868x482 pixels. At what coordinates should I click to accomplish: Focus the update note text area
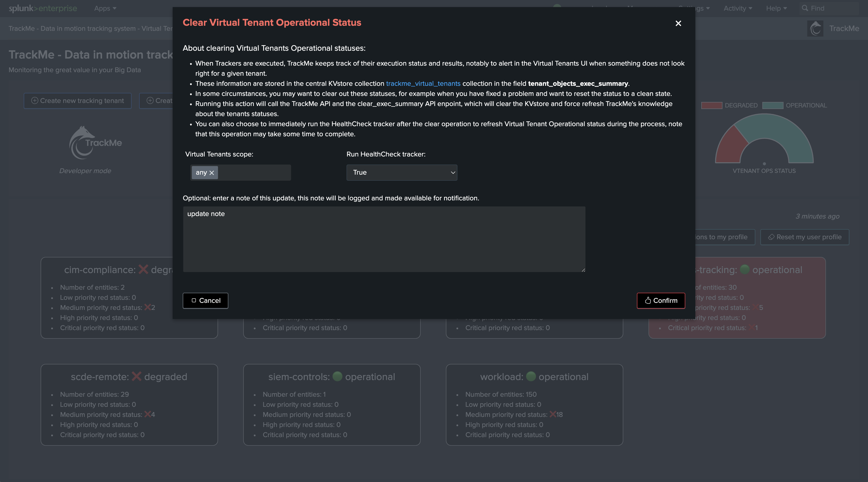coord(383,239)
